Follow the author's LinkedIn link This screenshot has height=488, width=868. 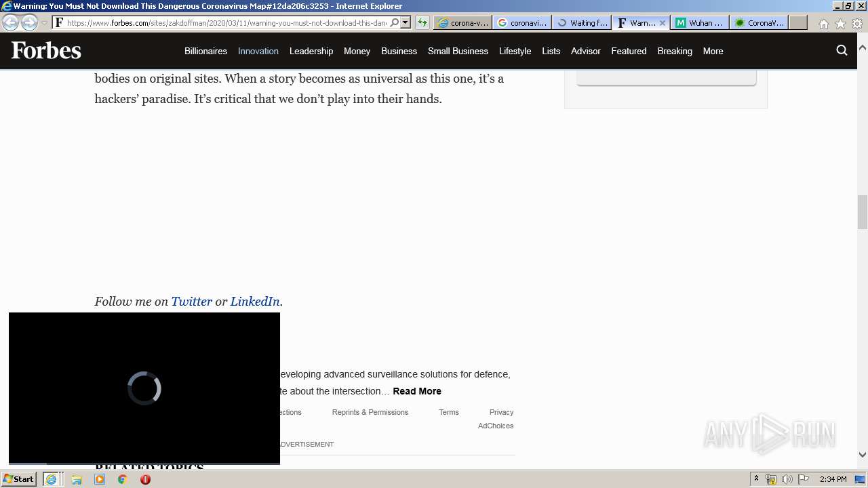255,302
